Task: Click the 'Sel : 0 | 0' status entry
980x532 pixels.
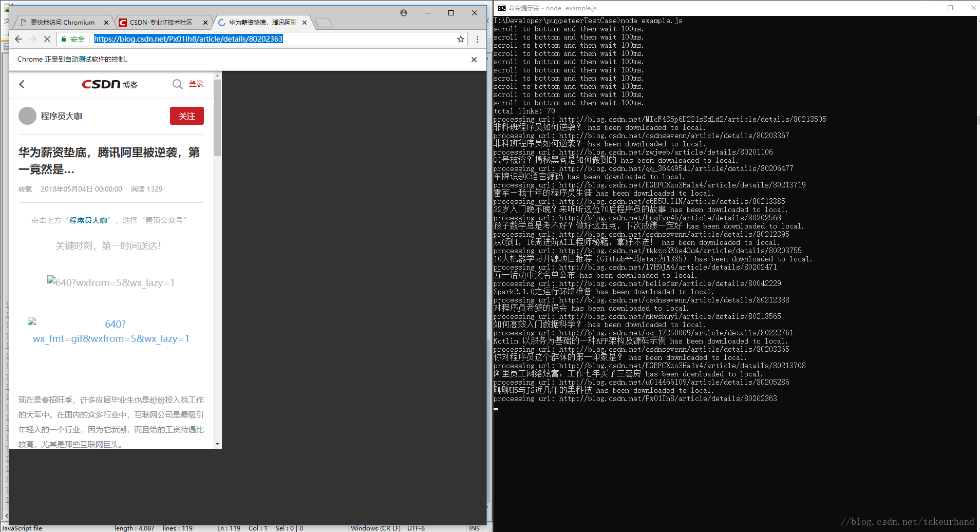Action: pos(289,528)
